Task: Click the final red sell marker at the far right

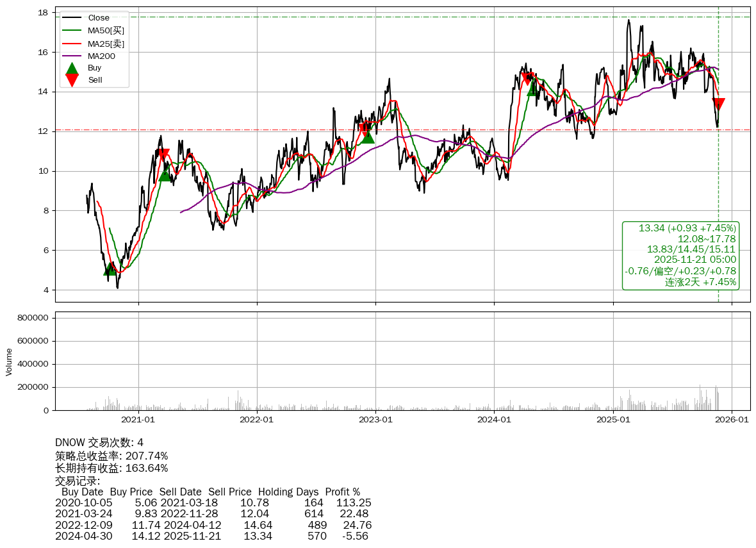Action: coord(718,104)
